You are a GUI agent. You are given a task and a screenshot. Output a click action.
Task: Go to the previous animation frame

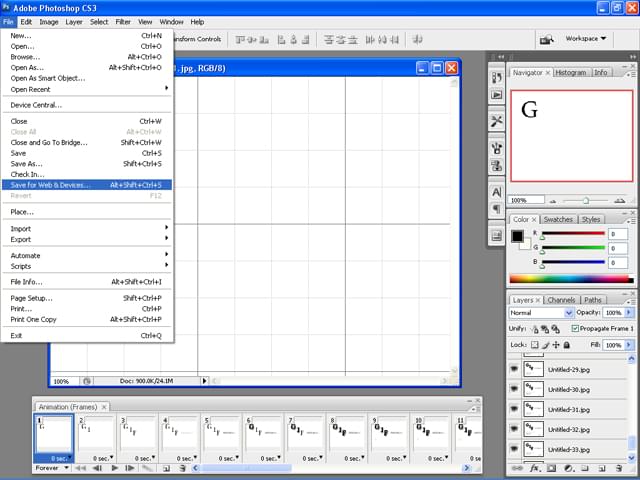[97, 468]
